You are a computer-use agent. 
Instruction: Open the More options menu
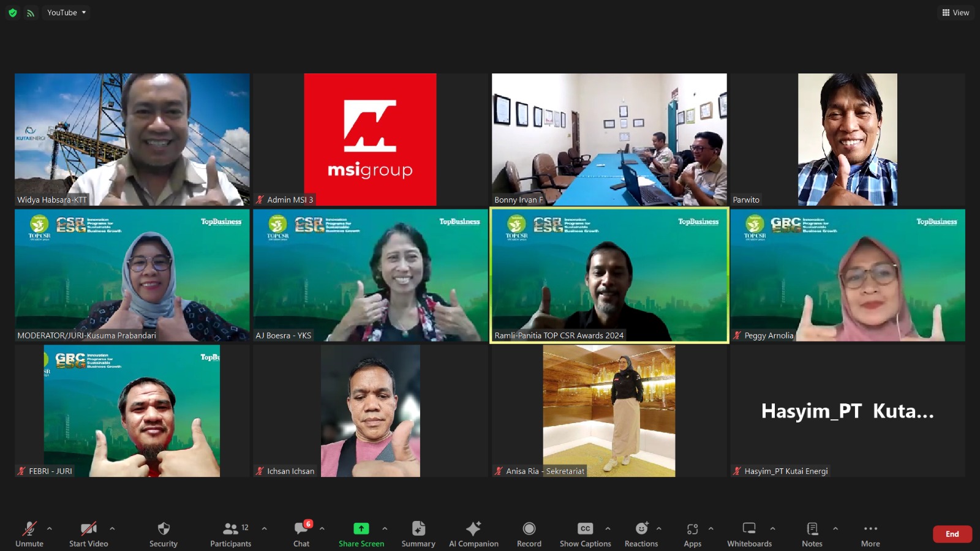(870, 534)
